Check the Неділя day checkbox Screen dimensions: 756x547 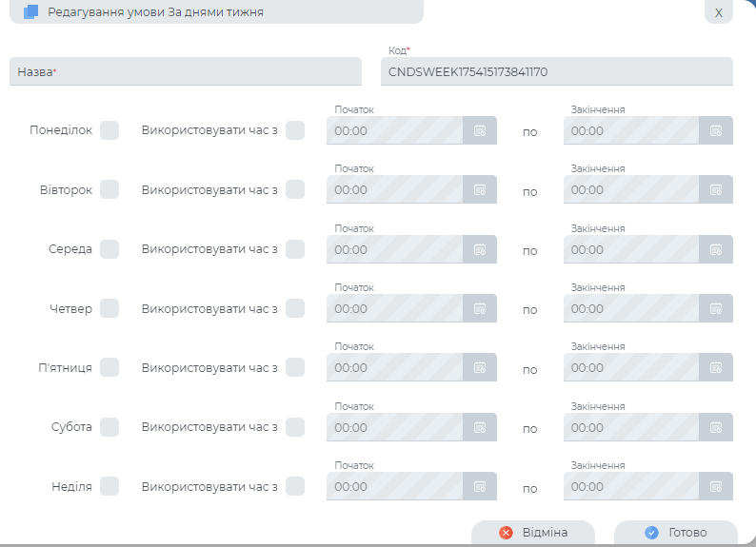coord(109,486)
